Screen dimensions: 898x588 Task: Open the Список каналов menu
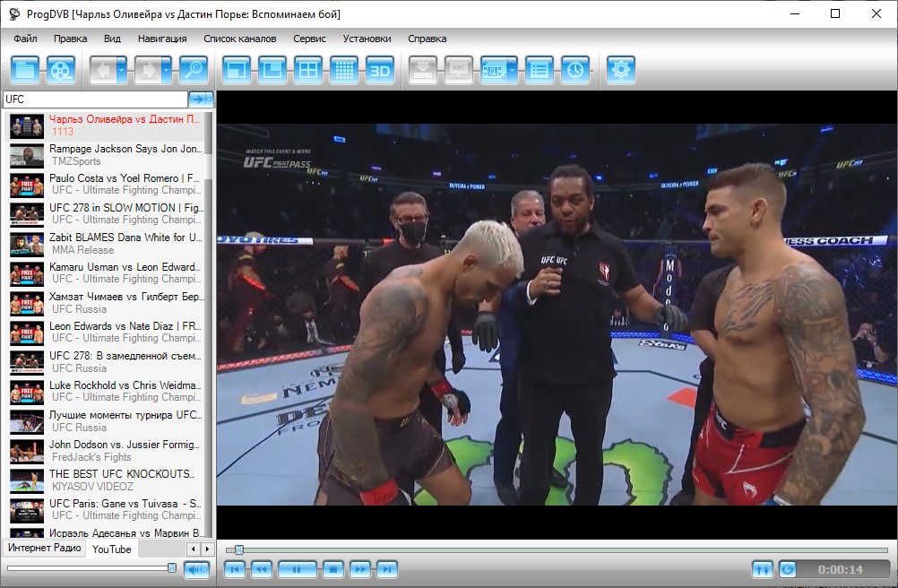(240, 39)
